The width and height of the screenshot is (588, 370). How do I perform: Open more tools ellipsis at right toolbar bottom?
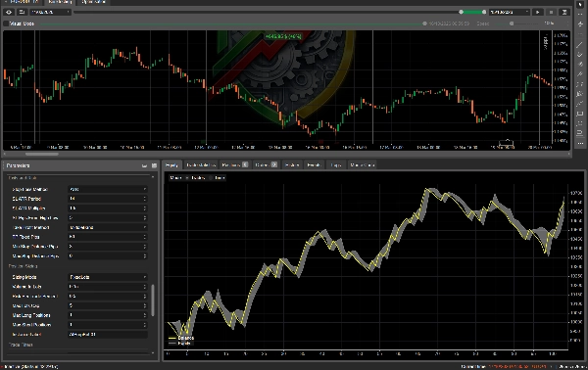point(580,143)
